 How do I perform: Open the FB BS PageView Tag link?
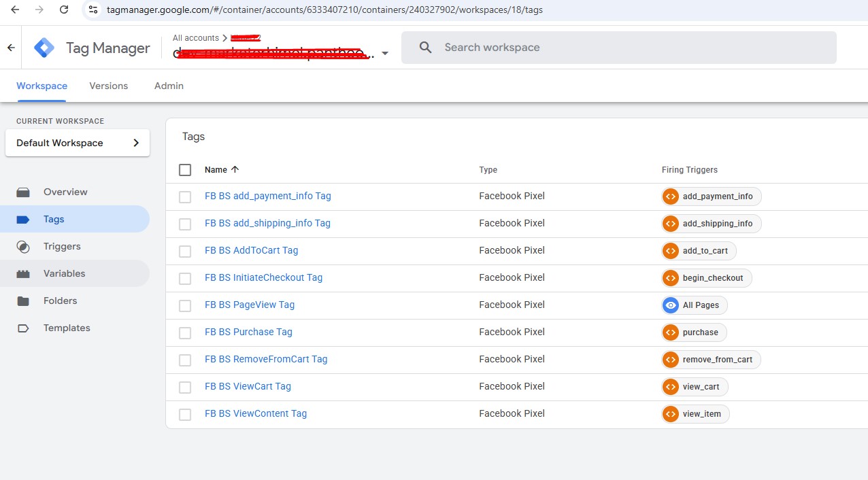point(250,305)
